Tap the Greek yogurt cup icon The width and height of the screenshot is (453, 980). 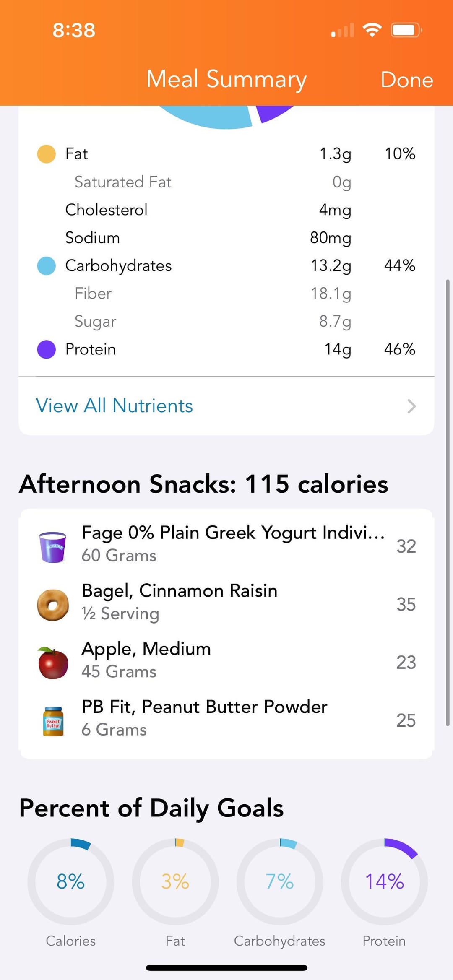tap(53, 546)
